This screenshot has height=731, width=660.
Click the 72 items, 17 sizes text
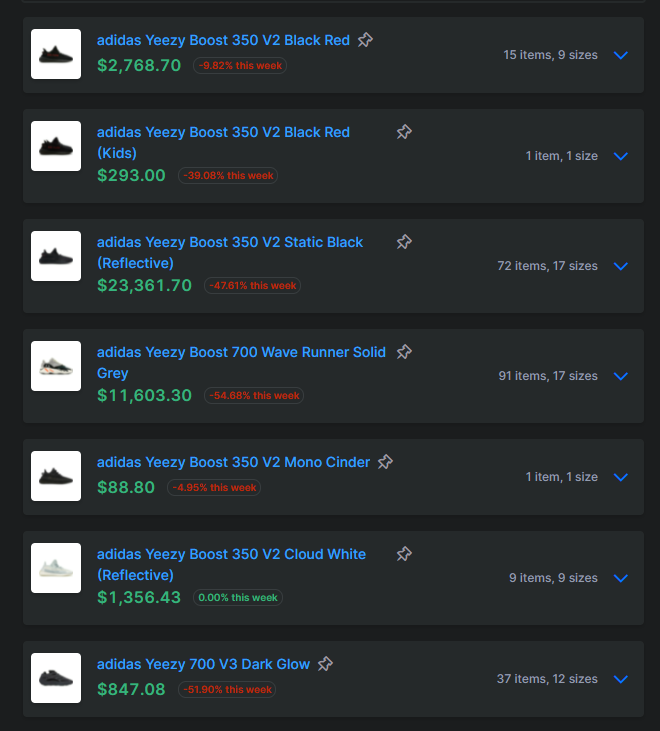(547, 266)
